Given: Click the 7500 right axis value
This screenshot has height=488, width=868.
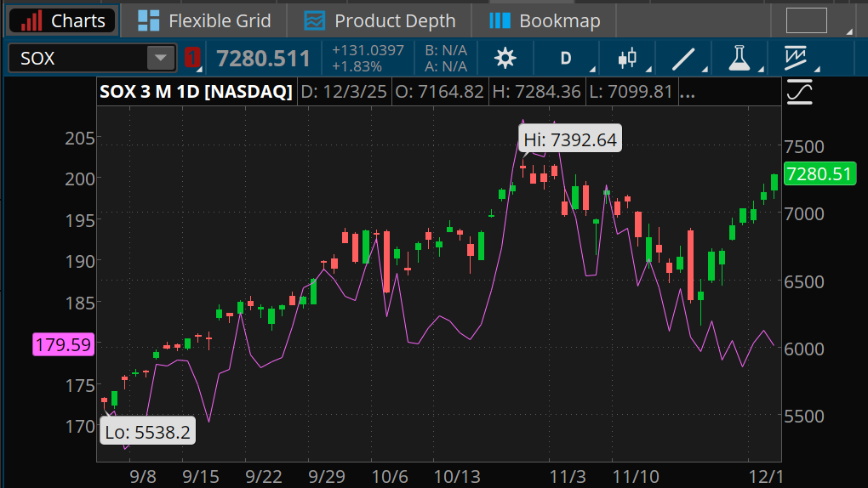Looking at the screenshot, I should pos(804,146).
